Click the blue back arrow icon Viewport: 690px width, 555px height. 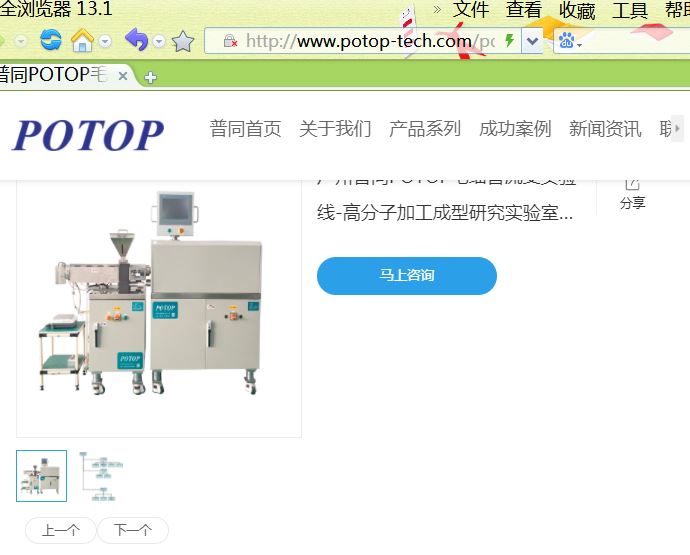coord(136,40)
